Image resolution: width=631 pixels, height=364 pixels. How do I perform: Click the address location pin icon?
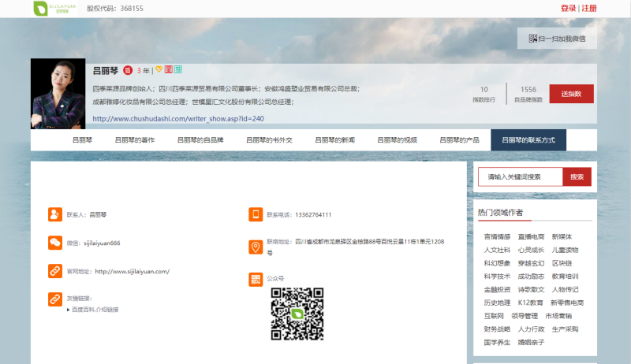[256, 247]
